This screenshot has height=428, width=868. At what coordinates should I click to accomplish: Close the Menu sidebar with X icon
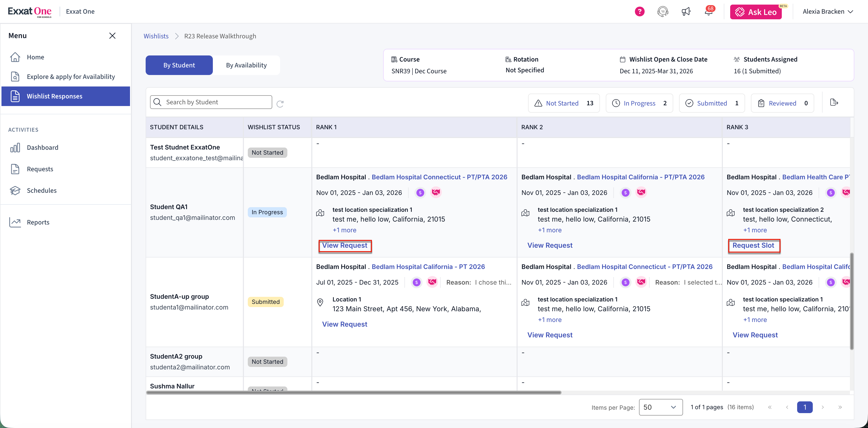[112, 36]
